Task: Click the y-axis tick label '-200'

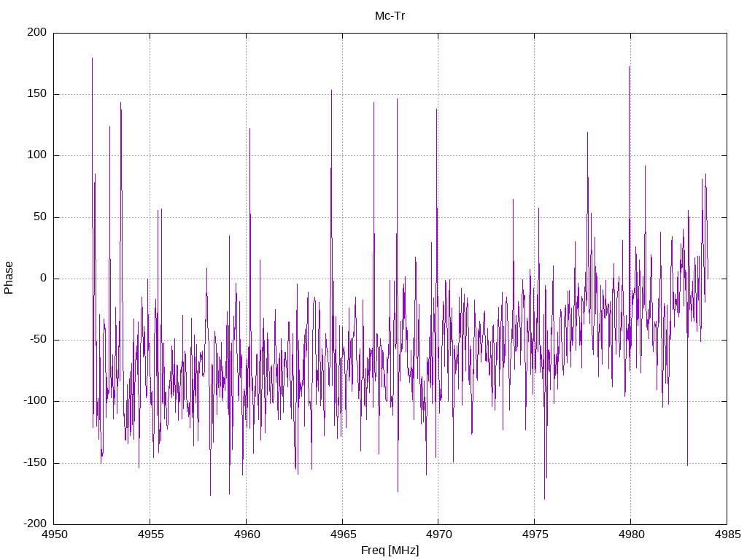Action: click(35, 524)
